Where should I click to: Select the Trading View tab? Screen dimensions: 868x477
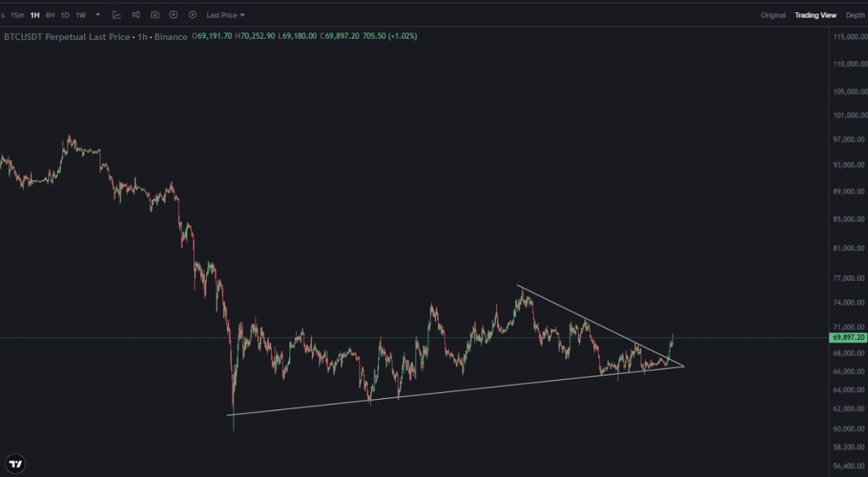pos(816,15)
